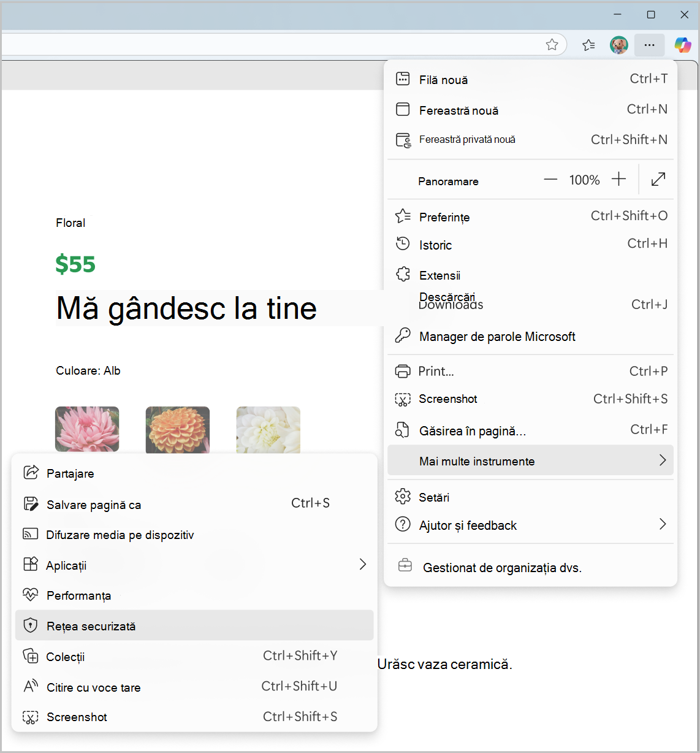The width and height of the screenshot is (700, 753).
Task: Open Setări from the menu
Action: [x=531, y=497]
